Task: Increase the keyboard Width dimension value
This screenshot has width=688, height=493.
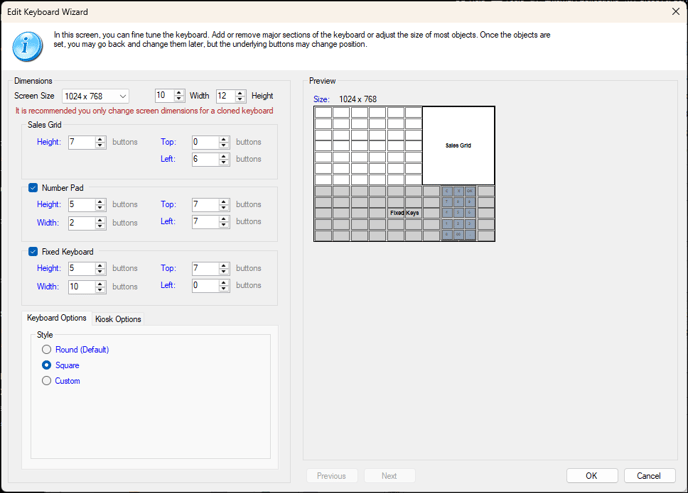Action: coord(180,93)
